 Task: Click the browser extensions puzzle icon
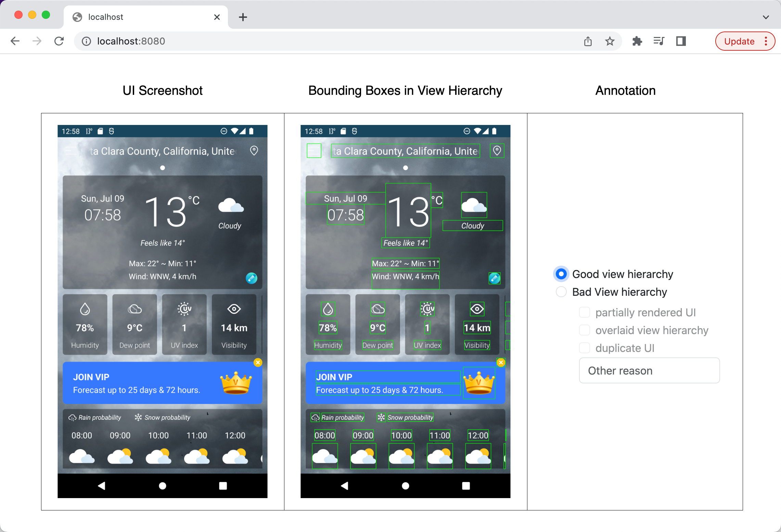[637, 41]
